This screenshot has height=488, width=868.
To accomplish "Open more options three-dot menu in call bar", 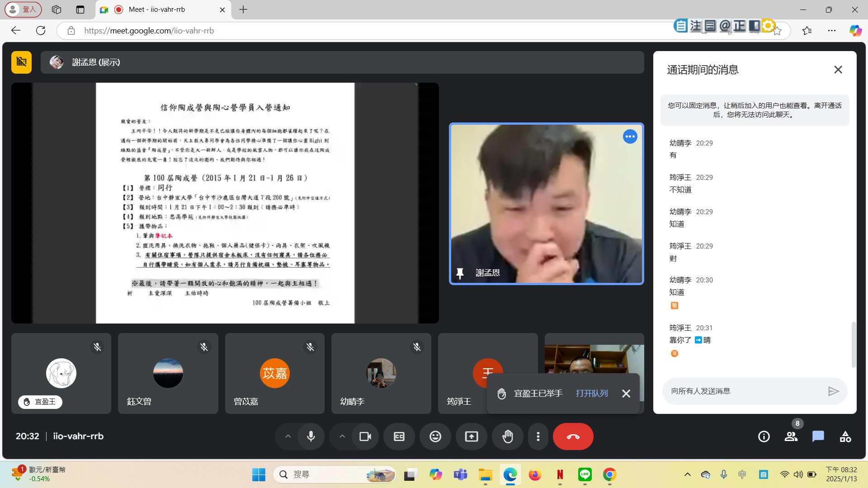I will point(538,436).
